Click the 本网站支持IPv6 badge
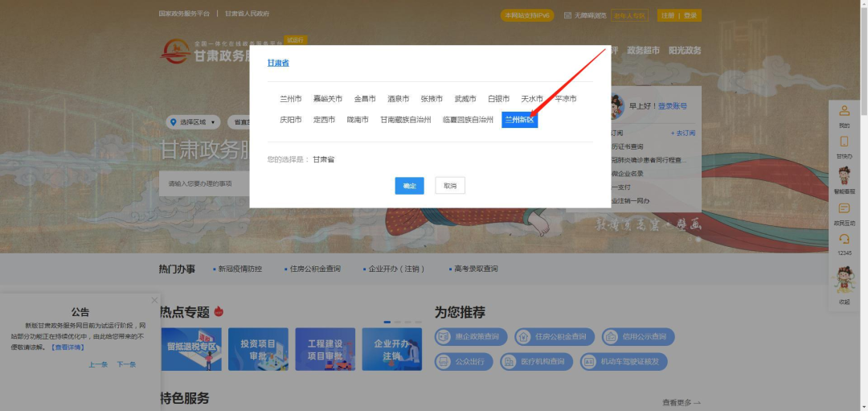This screenshot has width=868, height=411. click(527, 15)
